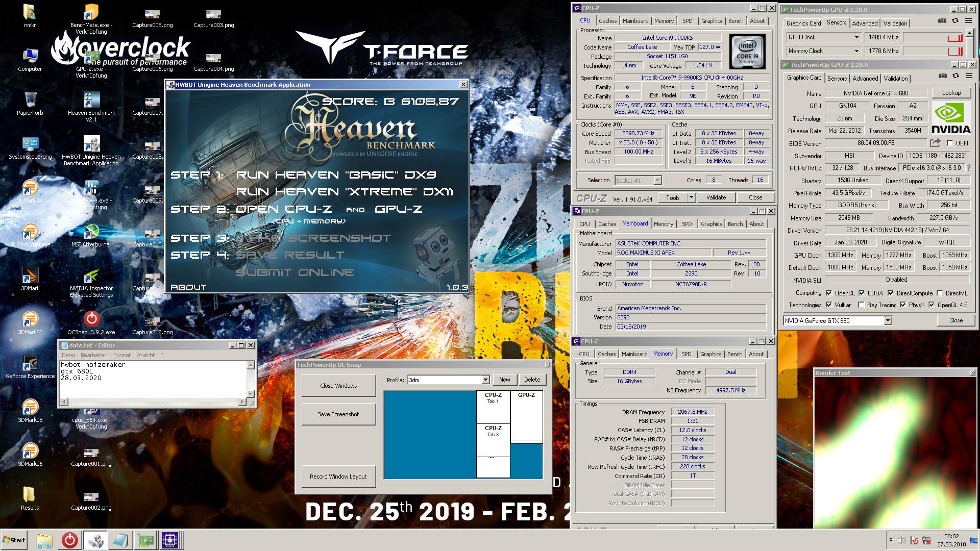Click the Validate button in CPU-Z
This screenshot has height=551, width=980.
(716, 197)
